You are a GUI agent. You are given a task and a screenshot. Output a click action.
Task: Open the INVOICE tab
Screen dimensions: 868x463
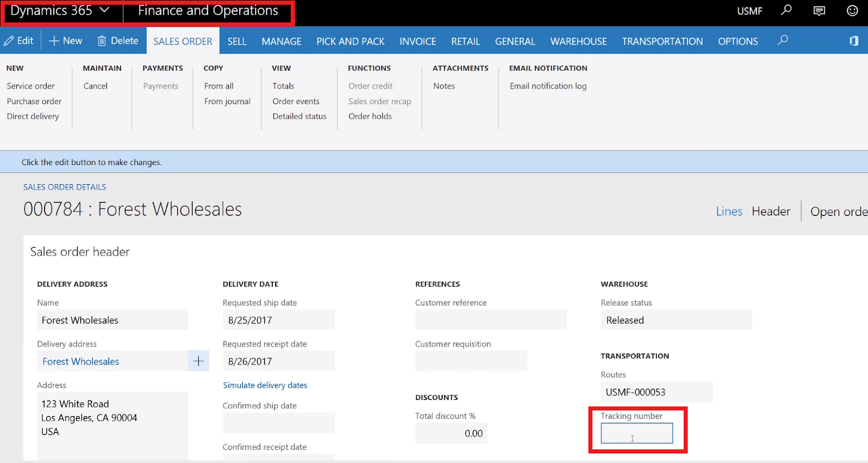click(x=418, y=41)
